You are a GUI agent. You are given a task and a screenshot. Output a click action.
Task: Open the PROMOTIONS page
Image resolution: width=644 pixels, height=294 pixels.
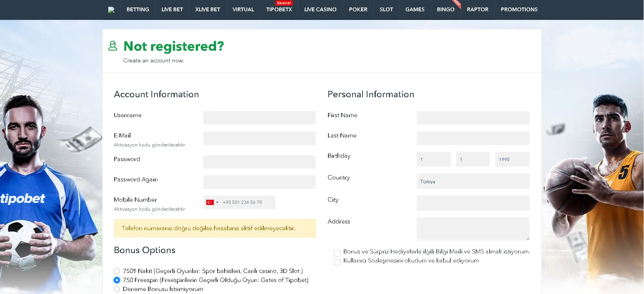coord(519,9)
